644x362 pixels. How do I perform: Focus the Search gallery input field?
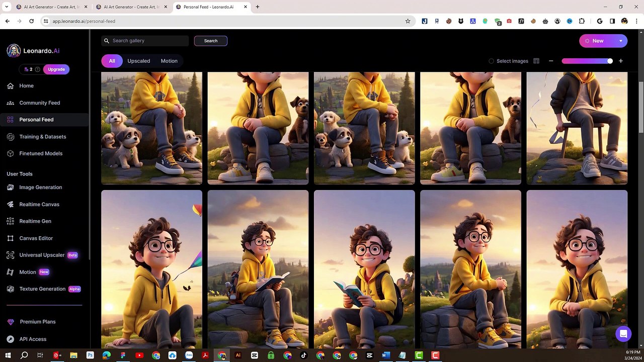pos(145,41)
